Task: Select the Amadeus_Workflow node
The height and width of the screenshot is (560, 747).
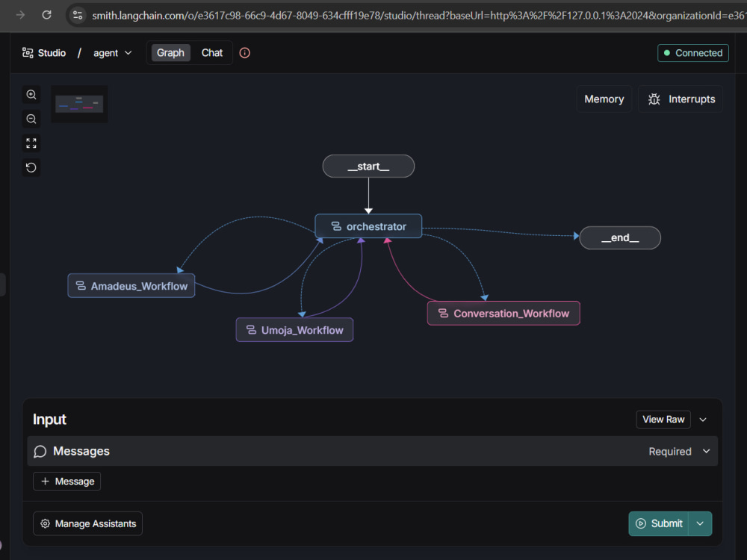Action: point(131,286)
